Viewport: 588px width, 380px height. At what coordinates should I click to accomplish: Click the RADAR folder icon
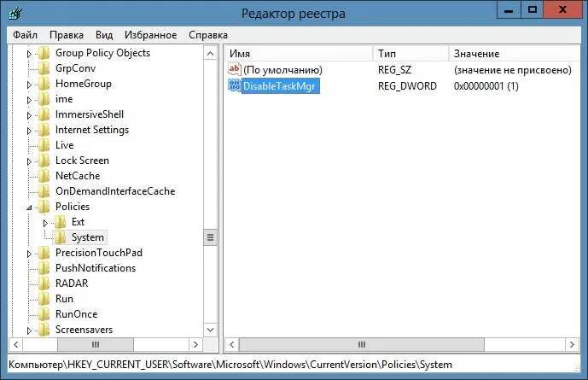point(44,284)
